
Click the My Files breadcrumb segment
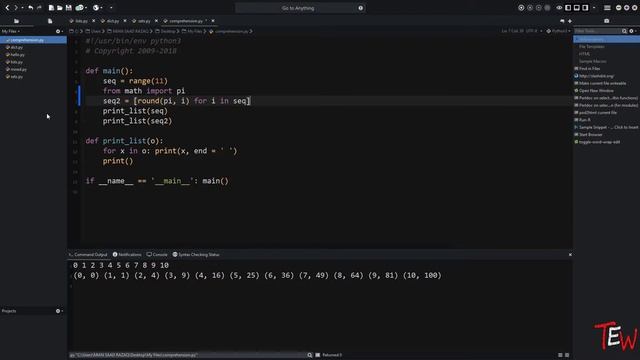(192, 31)
